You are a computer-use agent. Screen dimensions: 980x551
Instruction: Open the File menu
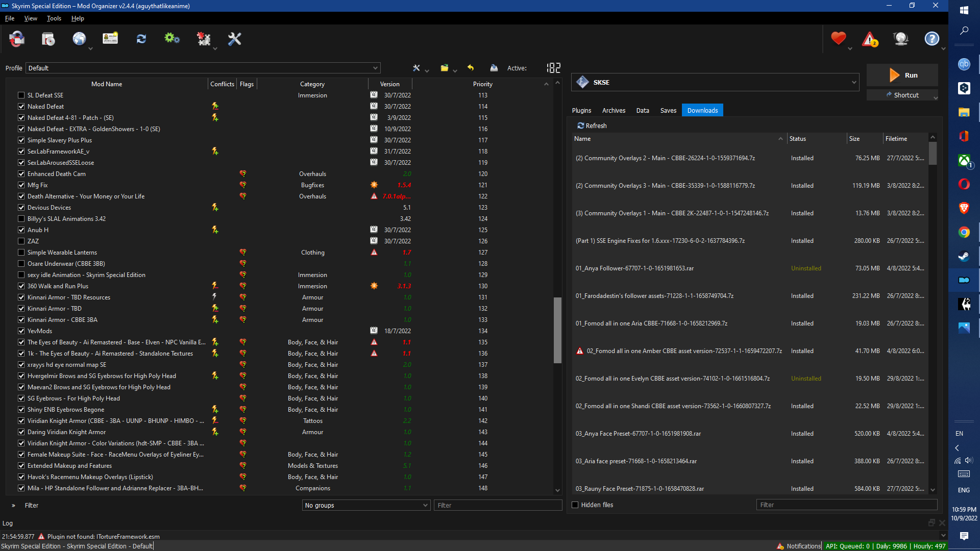[x=10, y=18]
